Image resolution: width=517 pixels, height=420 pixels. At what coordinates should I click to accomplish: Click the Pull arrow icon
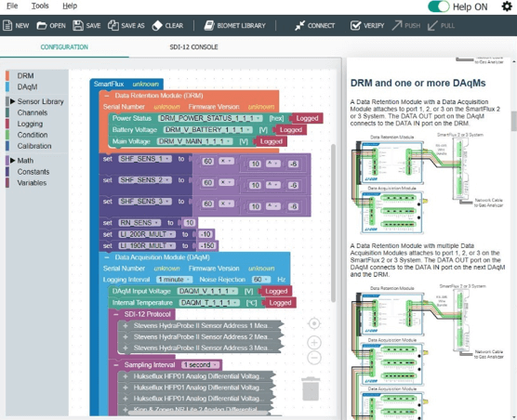pyautogui.click(x=432, y=26)
